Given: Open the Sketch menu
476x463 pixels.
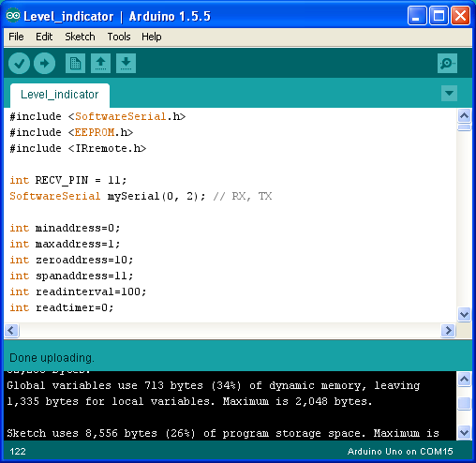Looking at the screenshot, I should [80, 37].
